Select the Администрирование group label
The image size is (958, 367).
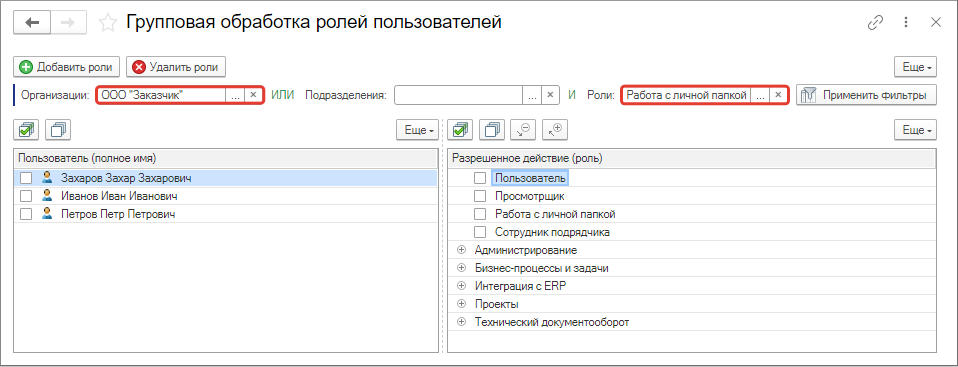(x=526, y=250)
